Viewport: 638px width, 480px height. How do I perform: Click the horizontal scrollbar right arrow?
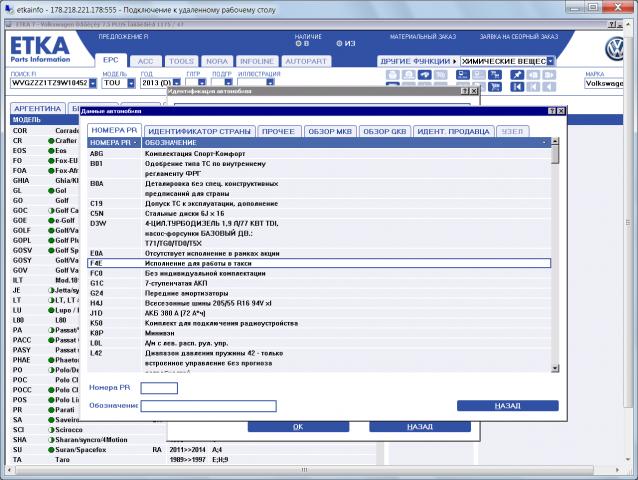coord(617,469)
